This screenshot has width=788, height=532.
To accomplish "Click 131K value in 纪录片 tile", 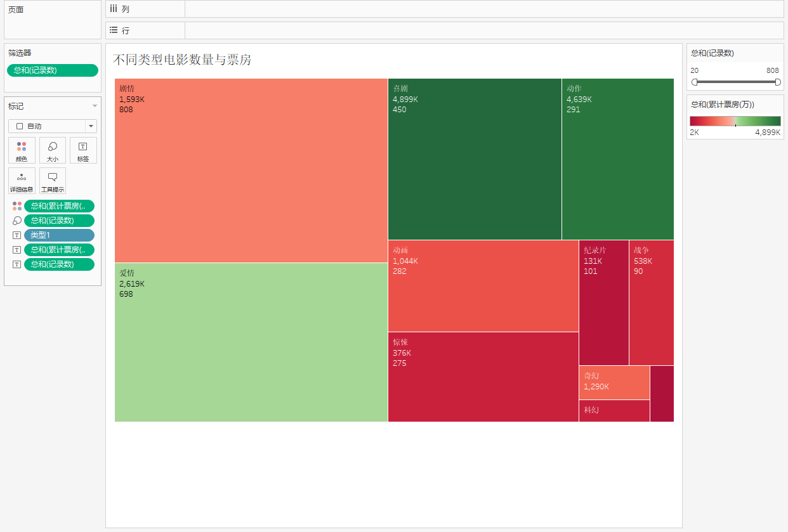I will (593, 261).
